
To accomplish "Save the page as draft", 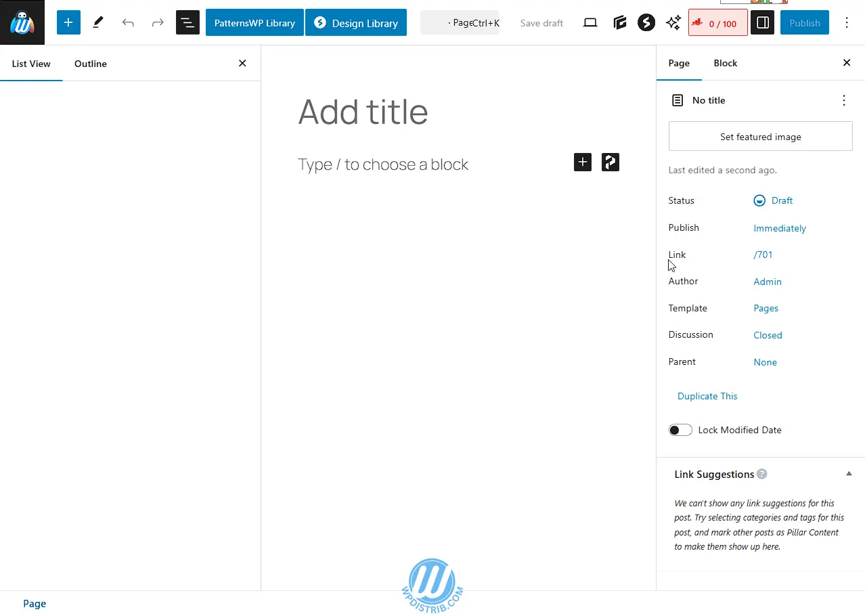I will pyautogui.click(x=541, y=22).
